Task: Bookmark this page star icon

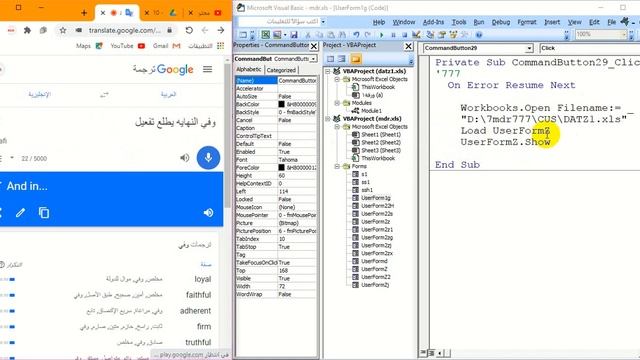Action: coord(63,30)
